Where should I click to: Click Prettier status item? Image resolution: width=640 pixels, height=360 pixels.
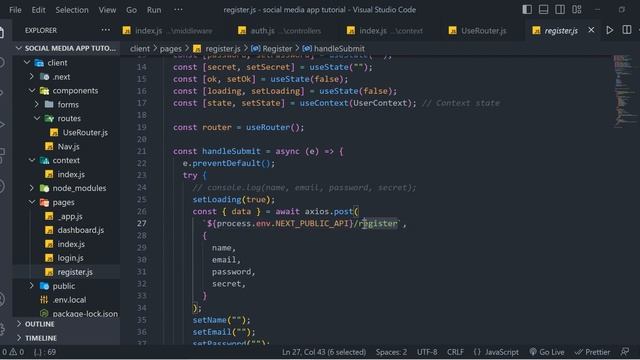tap(592, 352)
